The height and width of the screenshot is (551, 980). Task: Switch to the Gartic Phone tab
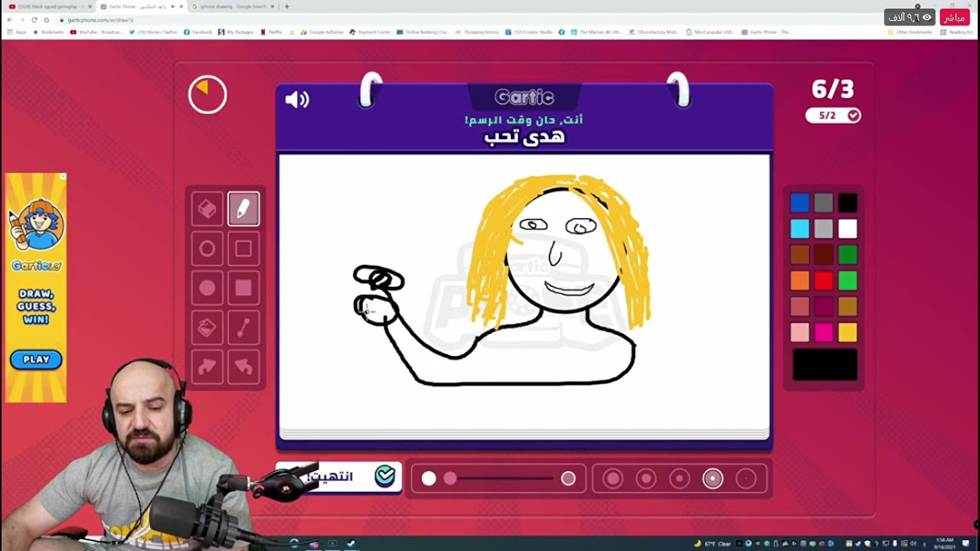(142, 6)
